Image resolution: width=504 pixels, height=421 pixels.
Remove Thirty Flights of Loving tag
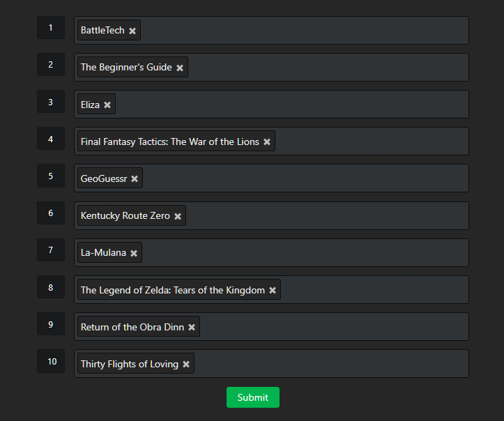click(x=186, y=365)
